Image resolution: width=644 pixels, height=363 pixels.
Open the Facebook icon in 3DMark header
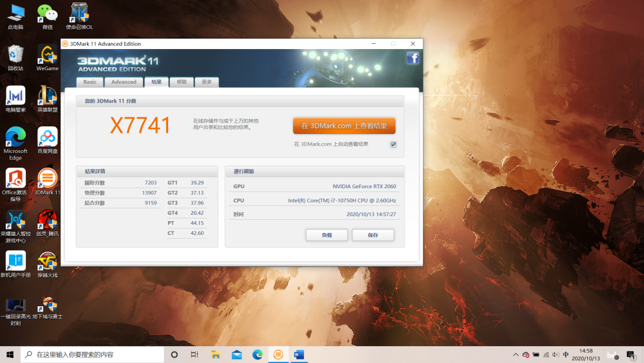pyautogui.click(x=412, y=58)
